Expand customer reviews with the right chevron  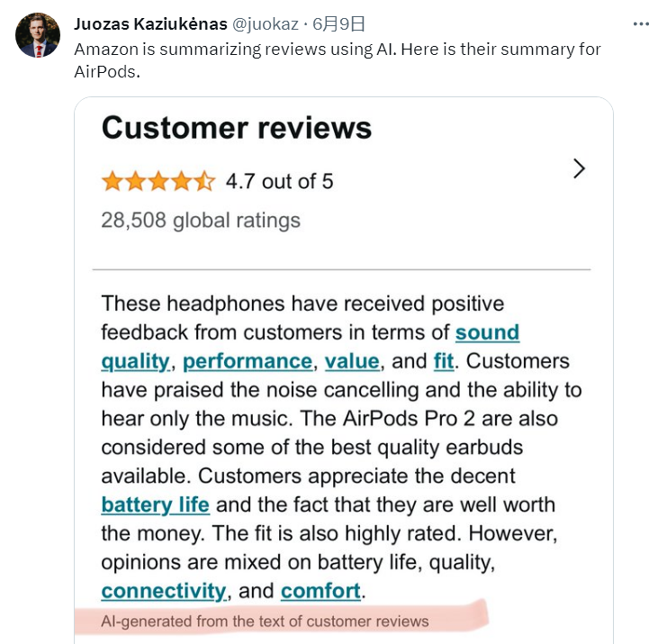pyautogui.click(x=579, y=168)
